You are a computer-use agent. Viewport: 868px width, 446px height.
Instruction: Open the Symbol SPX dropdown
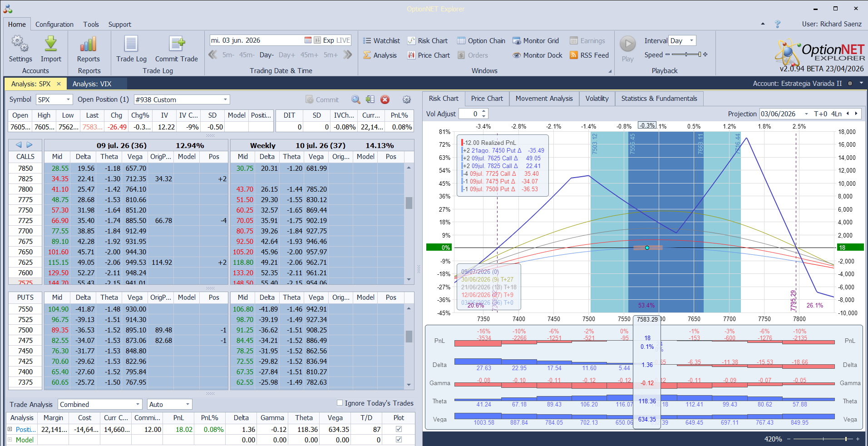tap(68, 99)
